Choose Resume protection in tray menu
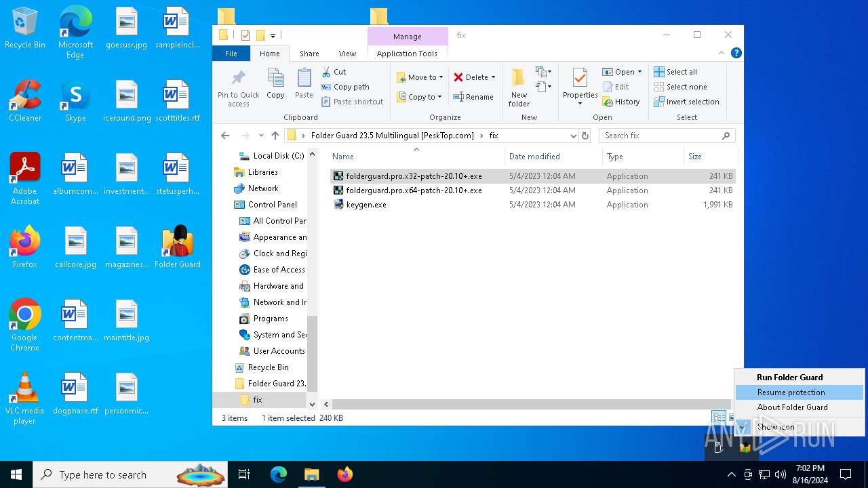Viewport: 868px width, 488px height. pyautogui.click(x=799, y=392)
